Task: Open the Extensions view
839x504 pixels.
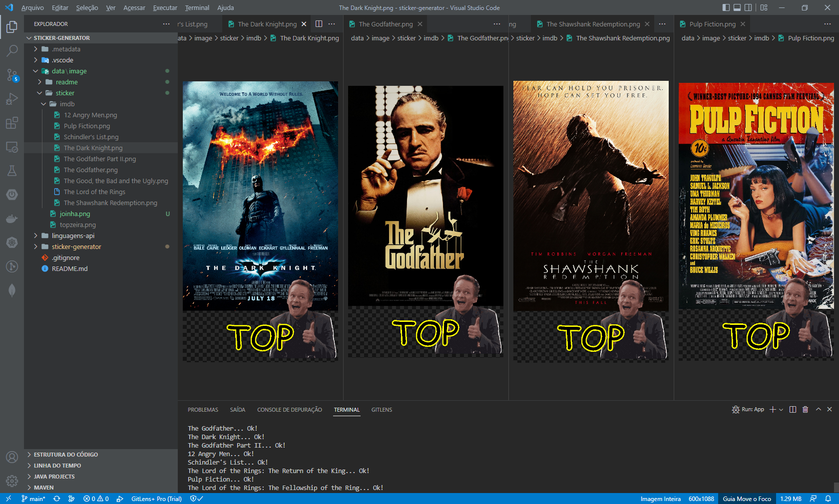Action: pyautogui.click(x=12, y=123)
